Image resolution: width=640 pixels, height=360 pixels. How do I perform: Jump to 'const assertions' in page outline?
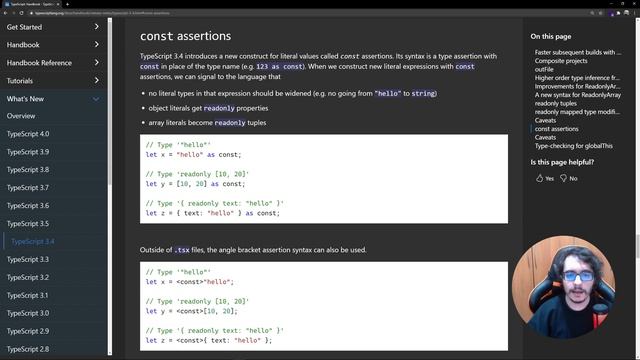557,129
